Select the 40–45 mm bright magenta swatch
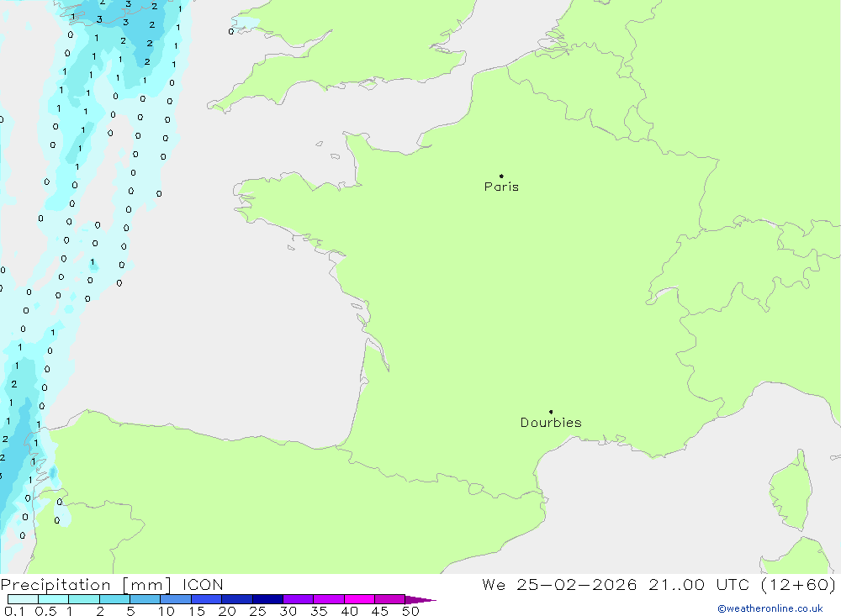Screen dimensions: 841x616 point(359,599)
